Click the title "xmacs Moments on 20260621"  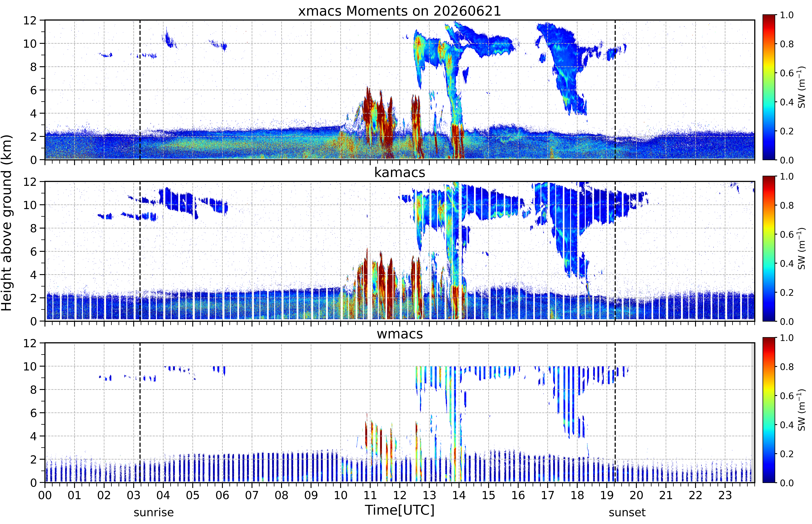(x=400, y=11)
